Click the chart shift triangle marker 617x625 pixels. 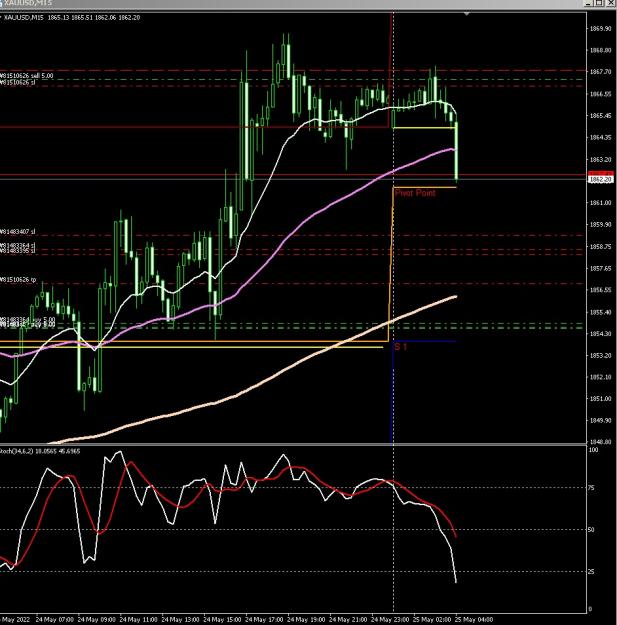tap(466, 14)
